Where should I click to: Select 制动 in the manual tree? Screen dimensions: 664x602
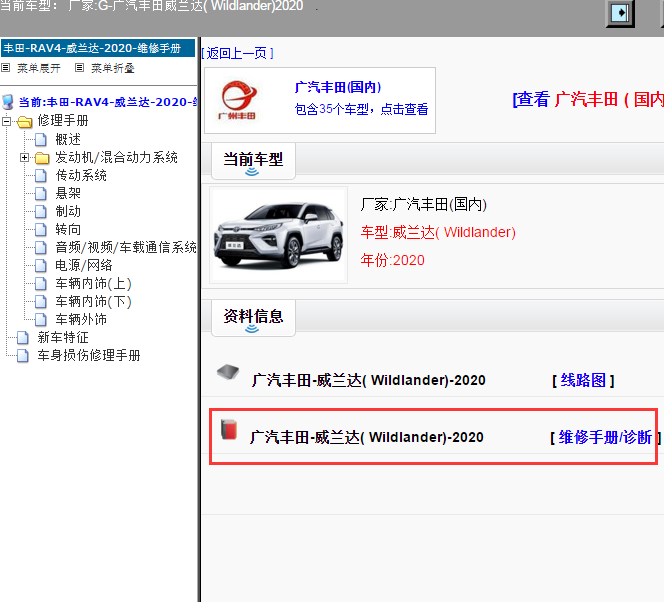(x=68, y=211)
